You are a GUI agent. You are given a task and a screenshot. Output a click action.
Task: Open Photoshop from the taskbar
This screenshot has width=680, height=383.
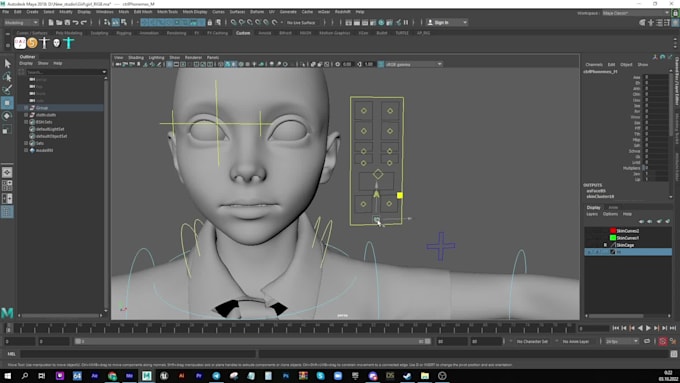coord(286,376)
